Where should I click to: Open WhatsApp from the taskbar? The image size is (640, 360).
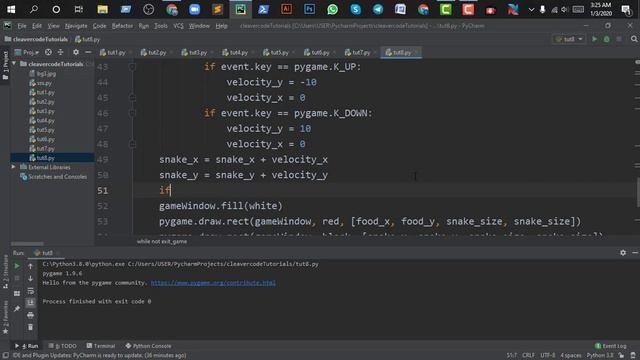pos(332,9)
